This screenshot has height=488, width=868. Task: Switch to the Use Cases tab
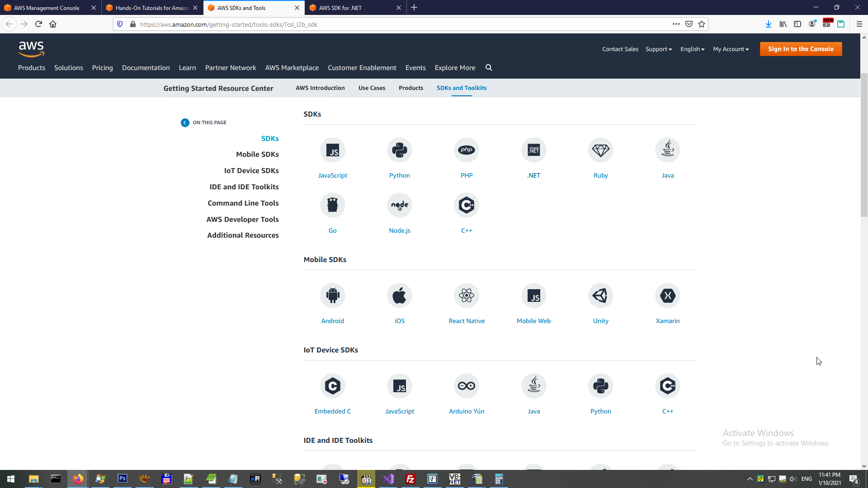pos(372,88)
